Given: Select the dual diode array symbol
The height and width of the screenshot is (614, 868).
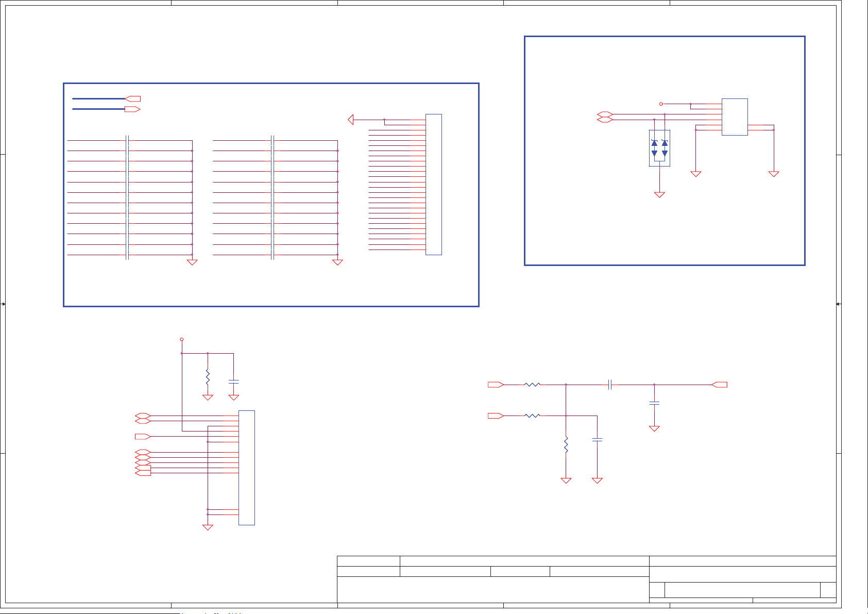Looking at the screenshot, I should (659, 148).
